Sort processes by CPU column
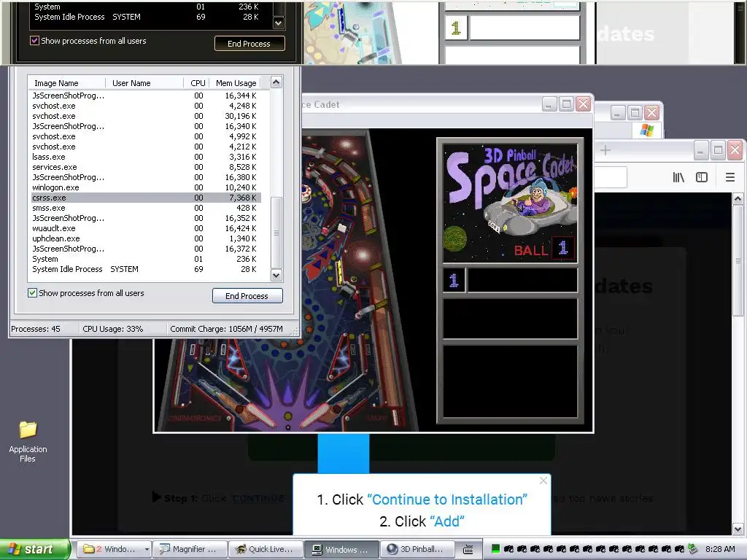The height and width of the screenshot is (560, 747). [198, 83]
